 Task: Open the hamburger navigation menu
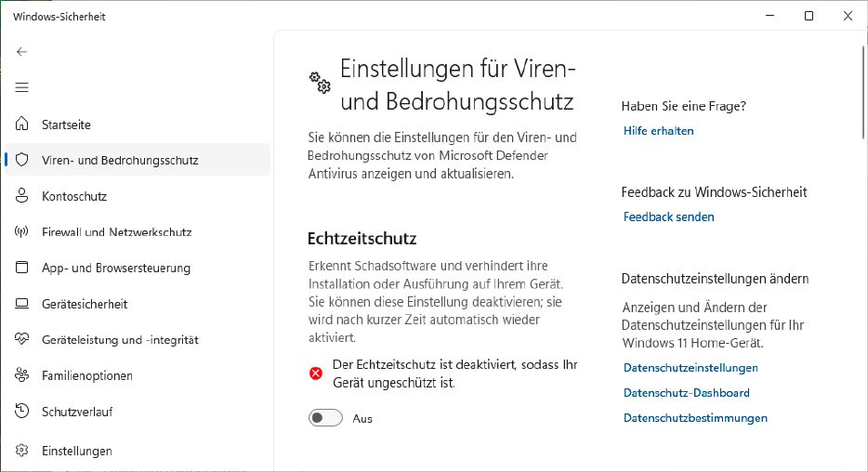(22, 87)
